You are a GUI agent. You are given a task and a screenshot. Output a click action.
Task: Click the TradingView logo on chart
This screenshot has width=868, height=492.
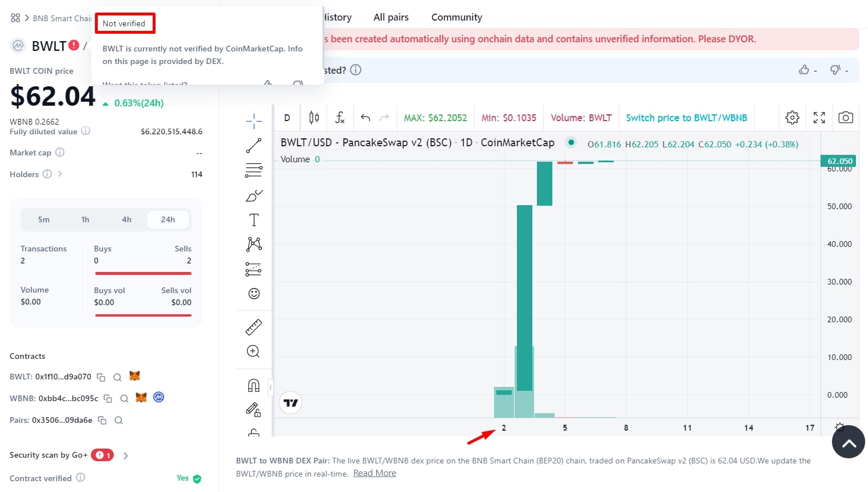coord(291,403)
